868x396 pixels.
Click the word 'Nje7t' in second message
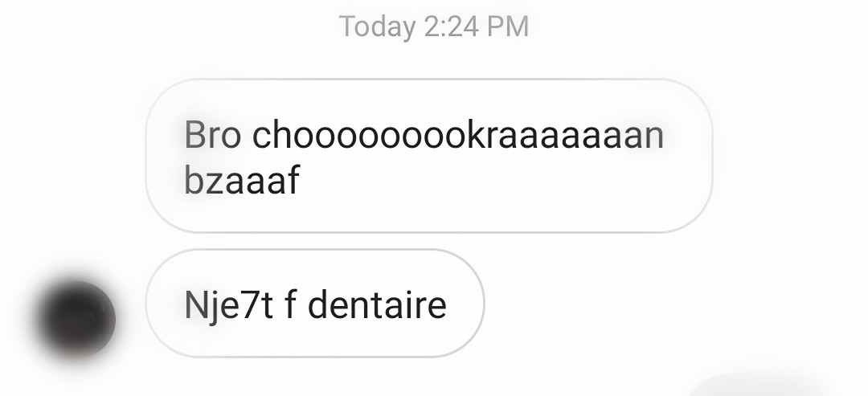point(228,306)
